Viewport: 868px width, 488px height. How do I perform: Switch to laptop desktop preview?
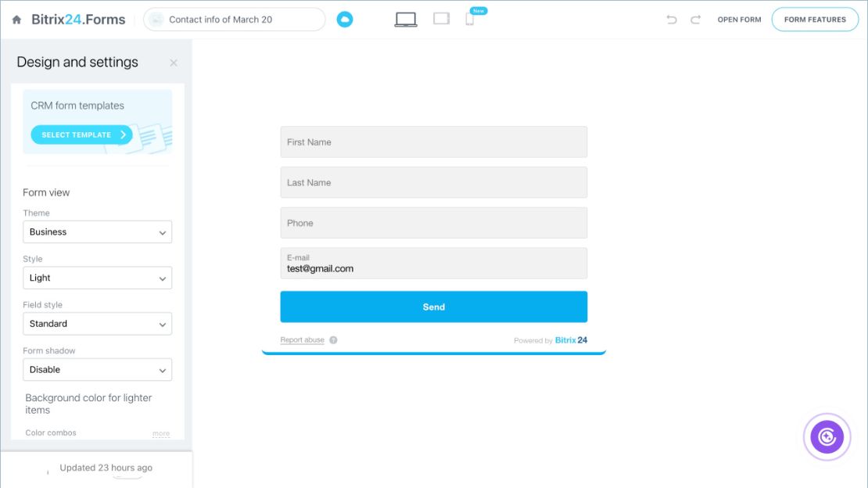point(406,20)
